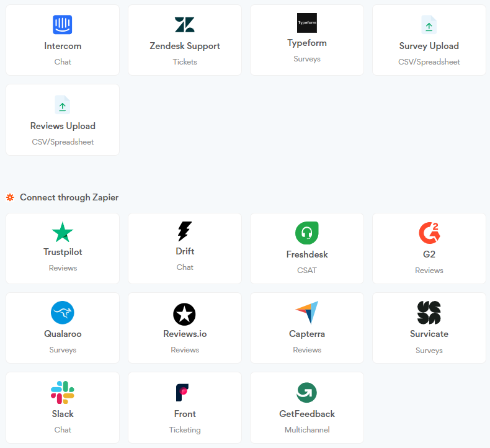Image resolution: width=490 pixels, height=448 pixels.
Task: Click the Zendesk Support logo icon
Action: pos(185,25)
